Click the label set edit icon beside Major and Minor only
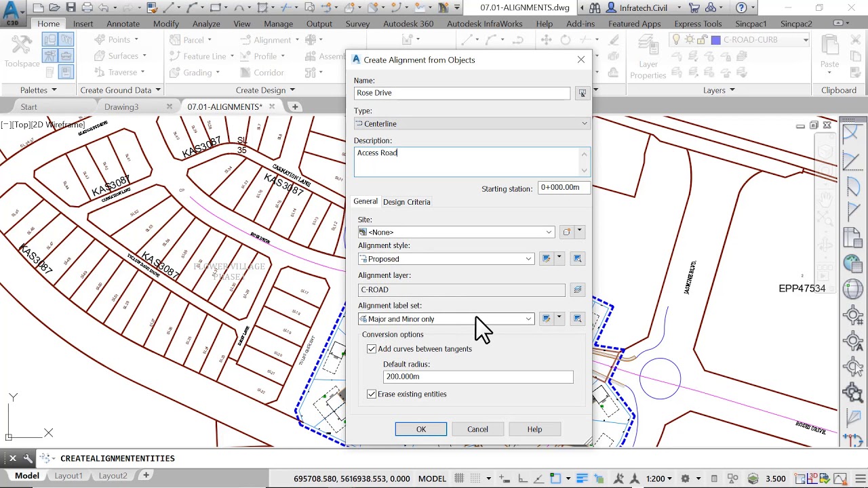This screenshot has width=868, height=488. pyautogui.click(x=546, y=319)
